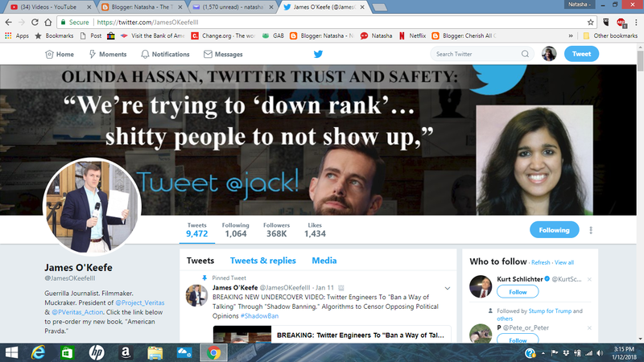
Task: Click the Twitter bird logo in navbar
Action: click(318, 54)
